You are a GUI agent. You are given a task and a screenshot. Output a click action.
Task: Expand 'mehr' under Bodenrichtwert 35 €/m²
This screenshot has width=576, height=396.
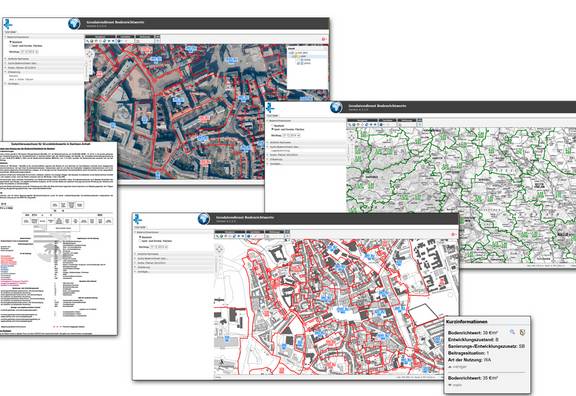[456, 385]
